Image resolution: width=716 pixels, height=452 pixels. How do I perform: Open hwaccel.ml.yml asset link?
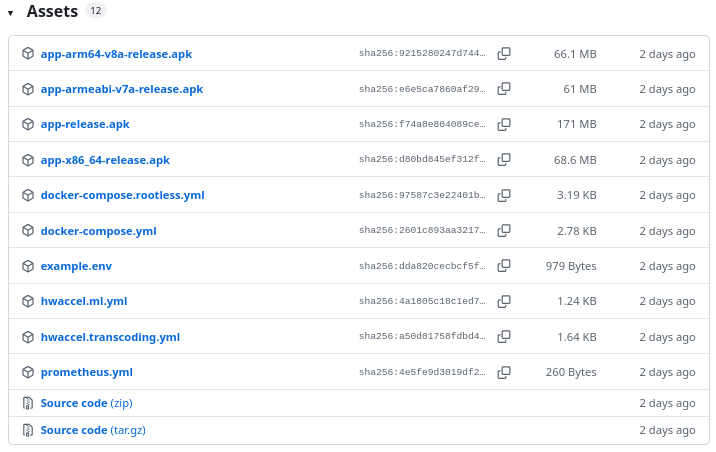click(84, 301)
